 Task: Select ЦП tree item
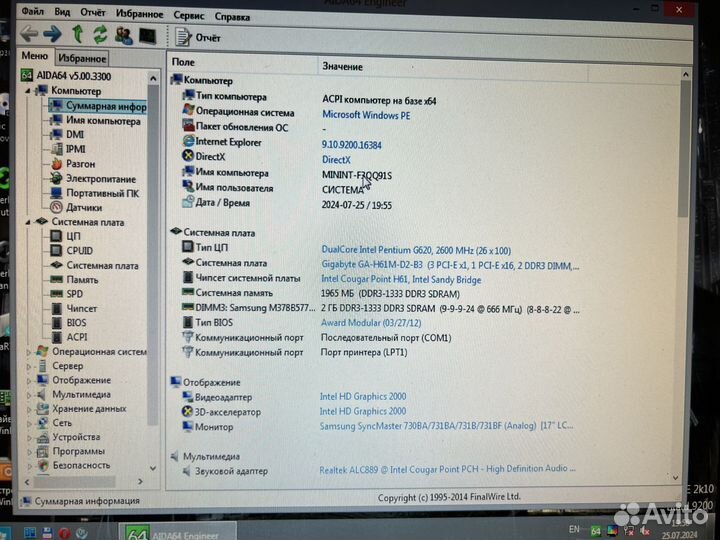tap(66, 236)
